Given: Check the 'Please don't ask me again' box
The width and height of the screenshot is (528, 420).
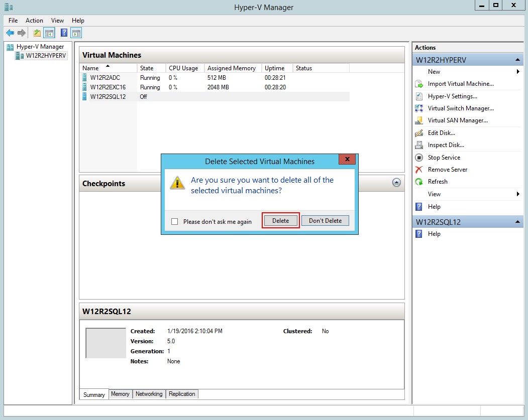Looking at the screenshot, I should tap(174, 222).
